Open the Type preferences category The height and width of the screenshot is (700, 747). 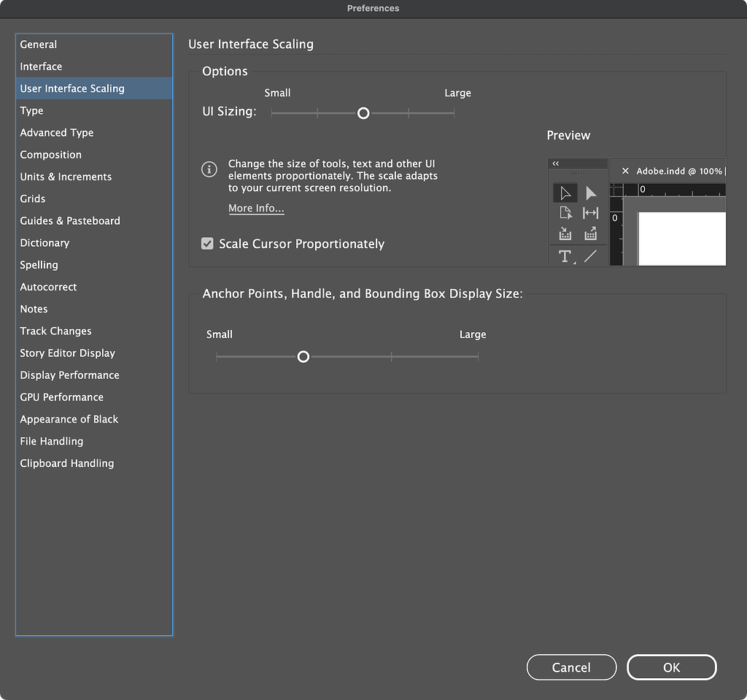point(94,111)
